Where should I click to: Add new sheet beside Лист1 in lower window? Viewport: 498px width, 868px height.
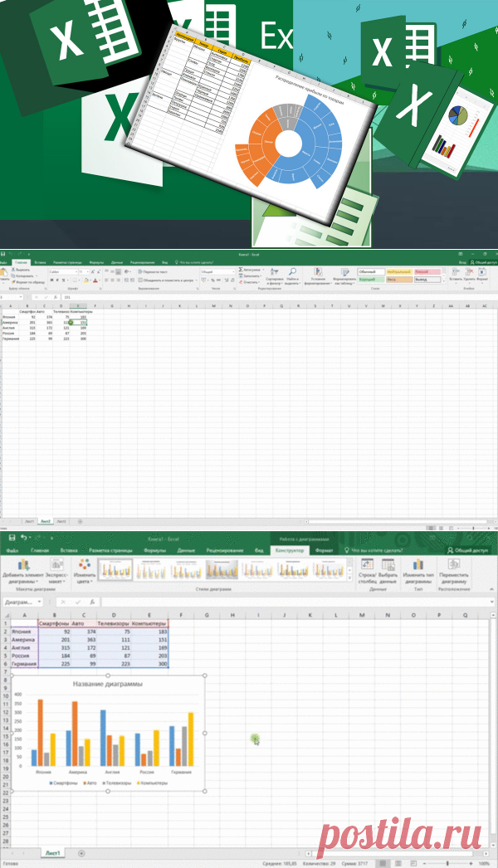81,853
